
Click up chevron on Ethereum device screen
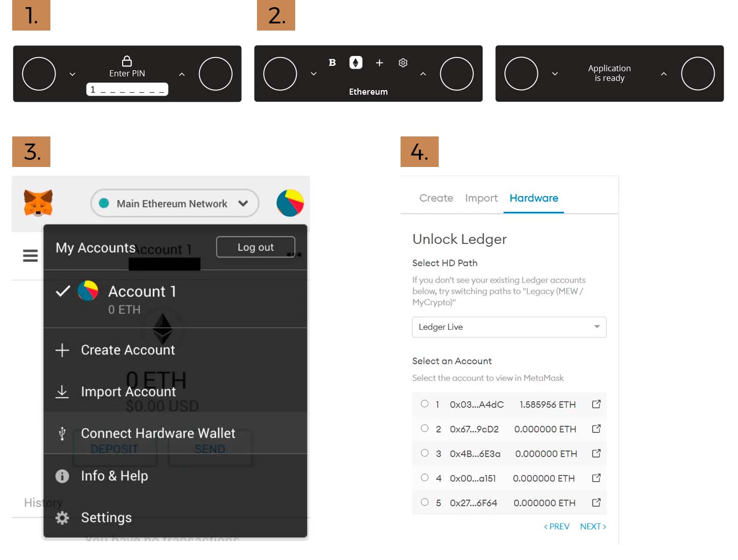click(x=423, y=74)
